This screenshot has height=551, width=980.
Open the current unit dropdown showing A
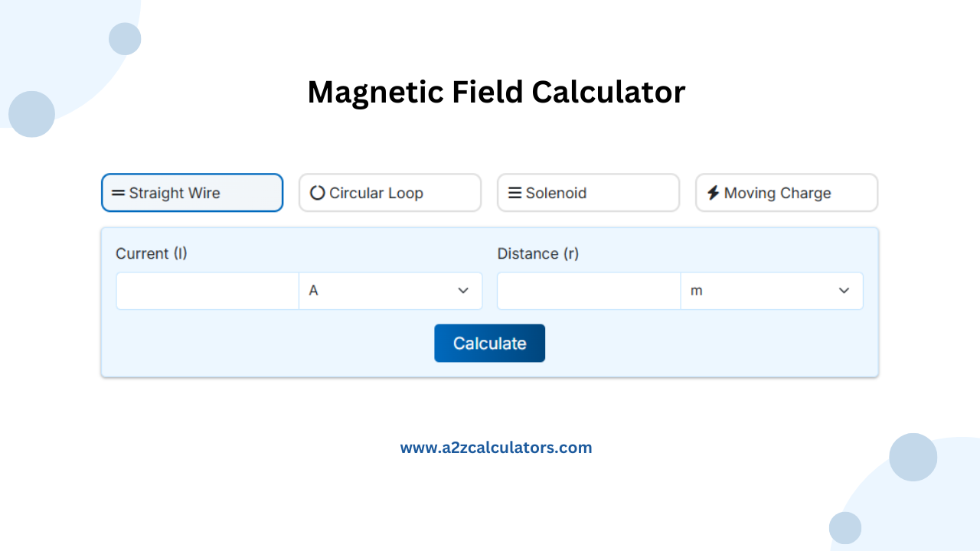pyautogui.click(x=390, y=291)
